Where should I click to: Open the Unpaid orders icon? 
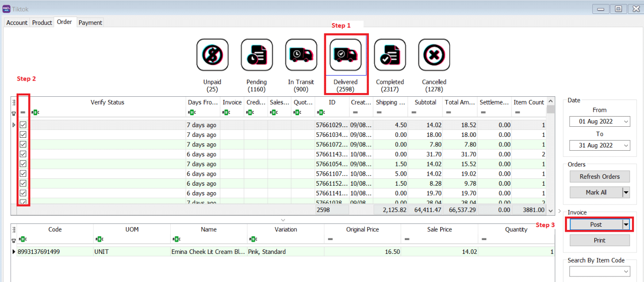pyautogui.click(x=212, y=55)
